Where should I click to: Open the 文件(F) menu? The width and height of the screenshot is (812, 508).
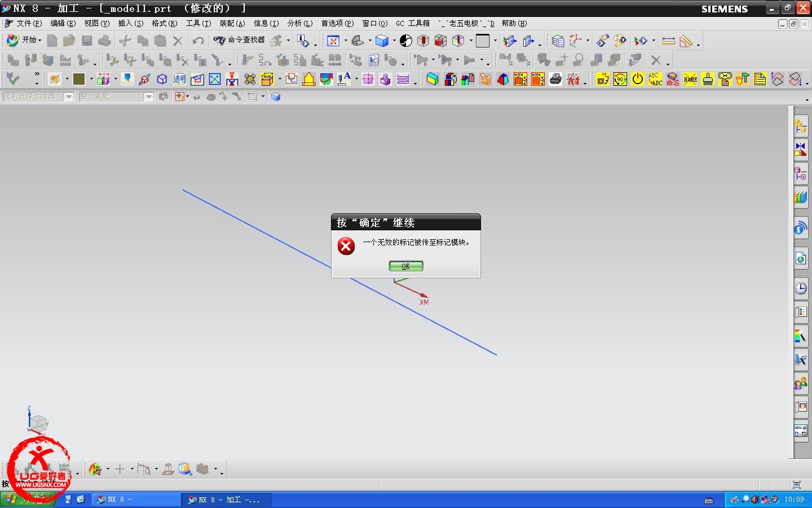pyautogui.click(x=29, y=23)
